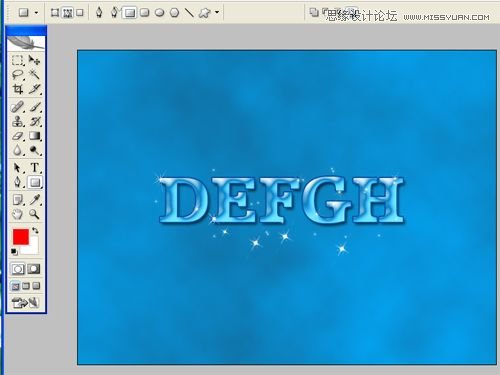
Task: Enable Fill Pixels mode in options bar
Action: [80, 13]
